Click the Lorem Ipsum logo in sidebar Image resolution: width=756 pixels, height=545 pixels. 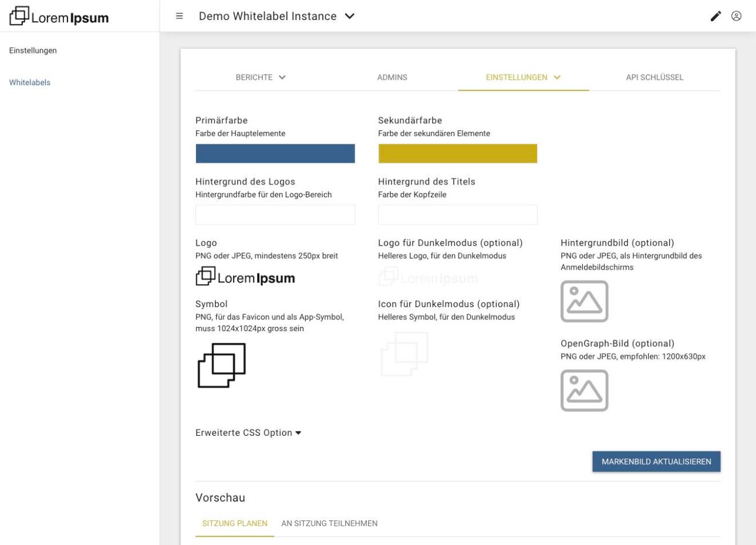(59, 16)
